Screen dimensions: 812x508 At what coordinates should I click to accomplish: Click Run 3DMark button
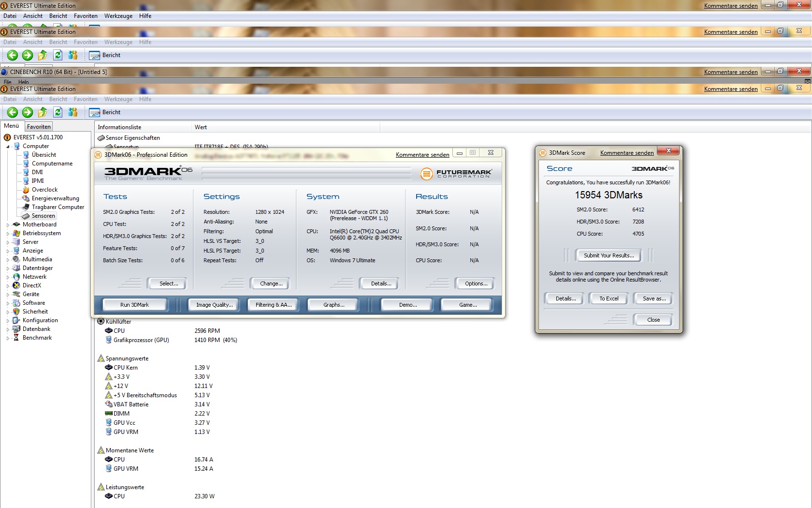point(134,305)
